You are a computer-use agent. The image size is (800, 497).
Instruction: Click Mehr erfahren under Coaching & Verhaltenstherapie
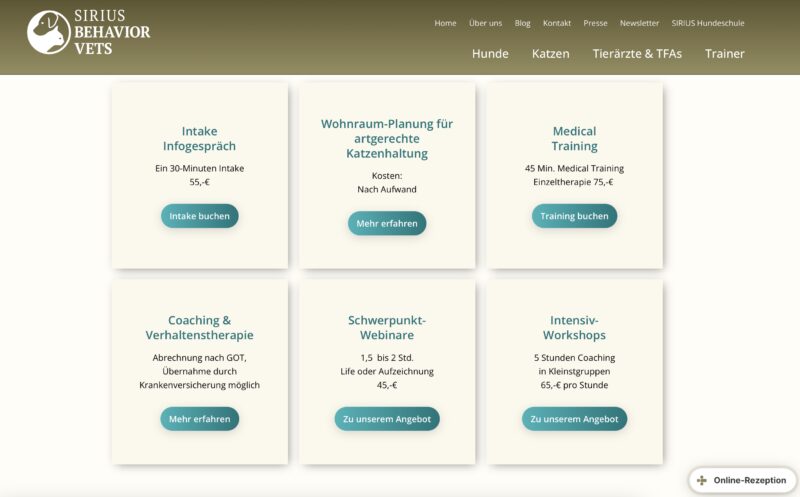click(200, 419)
